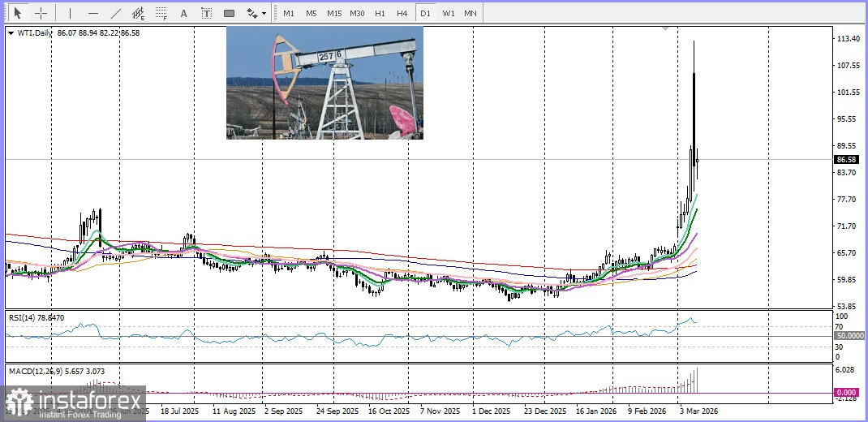Toggle the M15 timeframe
This screenshot has width=868, height=422.
pyautogui.click(x=334, y=13)
